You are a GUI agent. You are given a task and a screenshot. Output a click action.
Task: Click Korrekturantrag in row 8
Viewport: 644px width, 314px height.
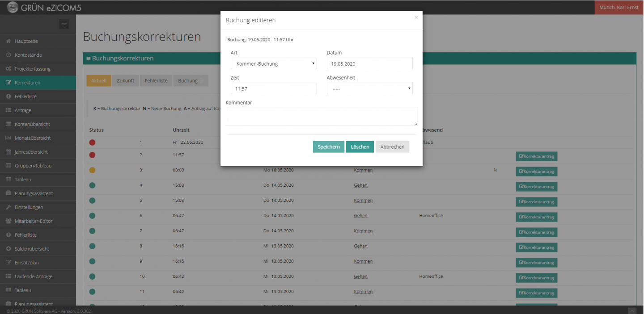click(536, 247)
